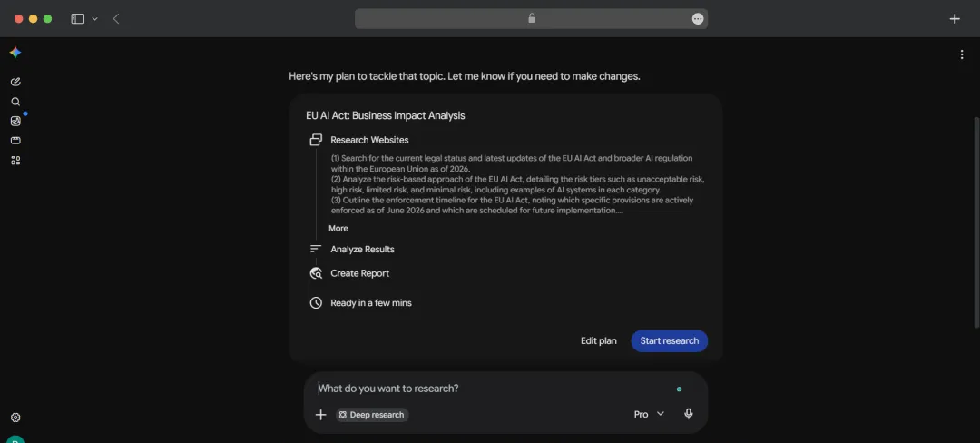The height and width of the screenshot is (443, 980).
Task: Expand the Pro model selector dropdown
Action: (x=649, y=414)
